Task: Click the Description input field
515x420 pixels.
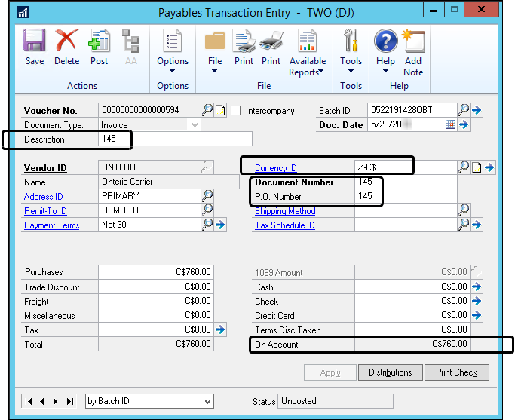Action: [x=175, y=139]
